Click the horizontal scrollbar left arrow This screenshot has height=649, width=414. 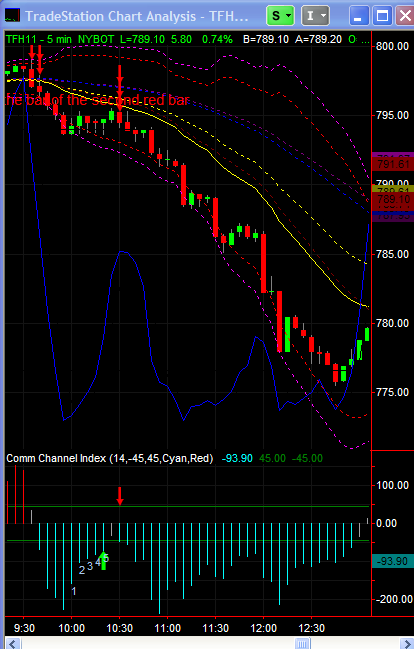(13, 644)
